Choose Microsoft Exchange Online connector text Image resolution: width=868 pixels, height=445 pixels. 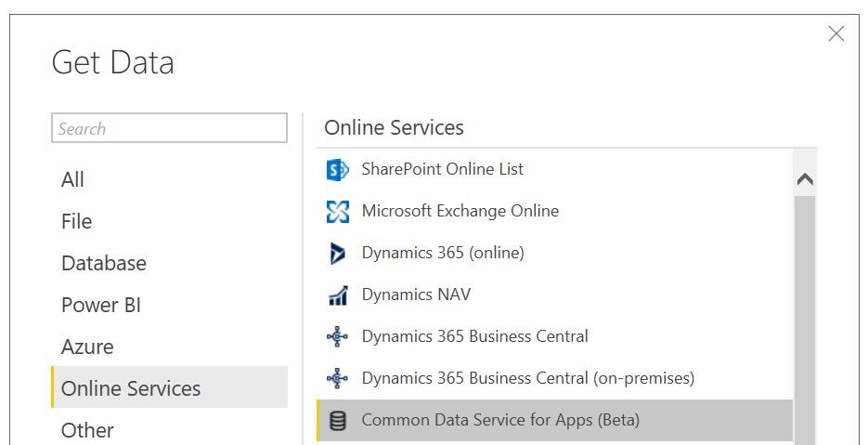[x=460, y=211]
